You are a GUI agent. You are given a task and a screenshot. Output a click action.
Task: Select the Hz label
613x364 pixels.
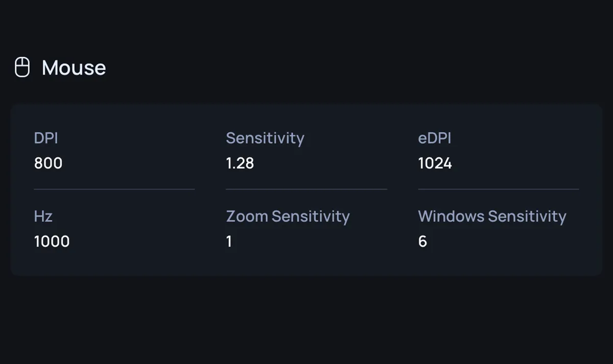[43, 216]
